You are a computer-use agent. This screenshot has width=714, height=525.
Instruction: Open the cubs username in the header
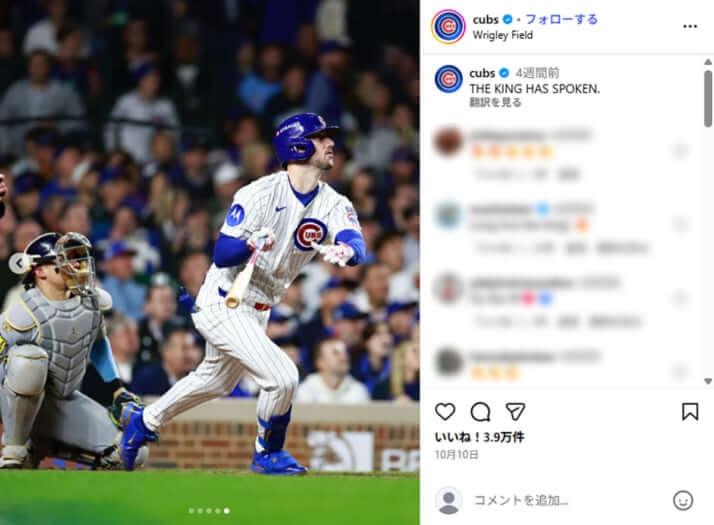click(485, 20)
